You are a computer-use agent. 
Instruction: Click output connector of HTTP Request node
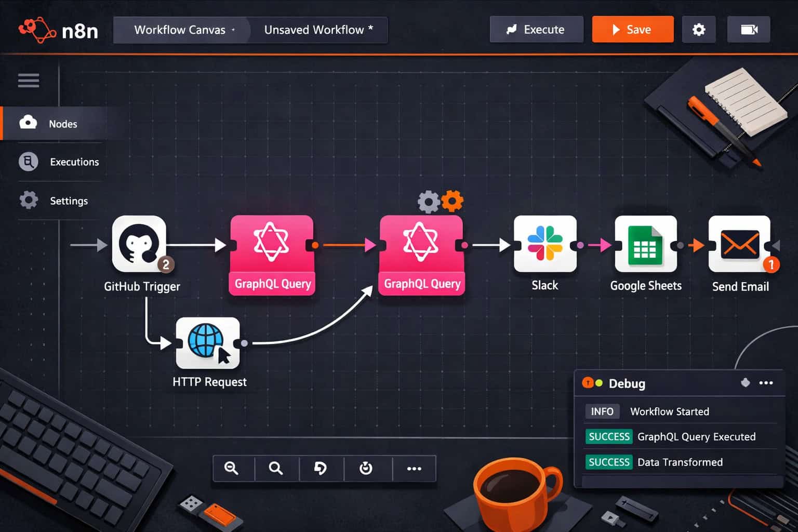point(244,343)
